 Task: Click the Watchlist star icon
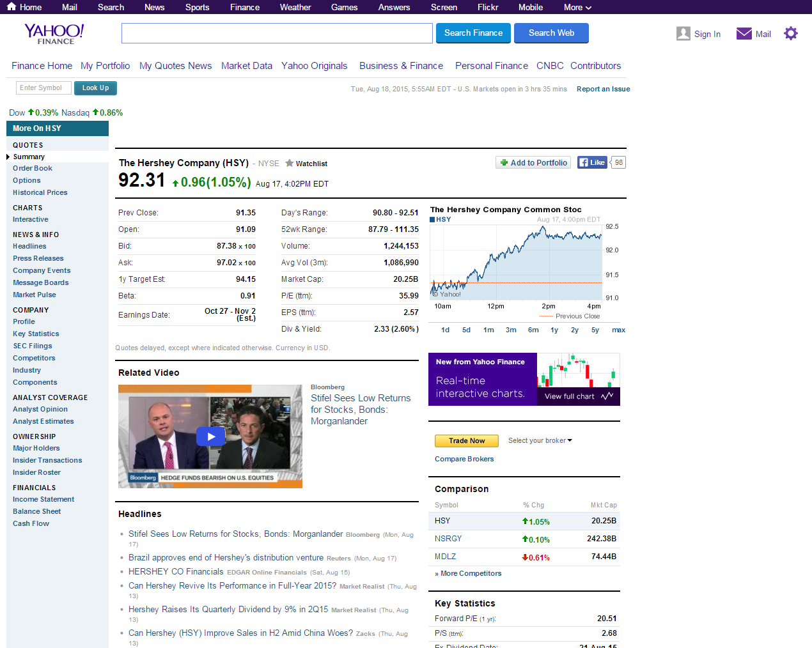[x=289, y=163]
